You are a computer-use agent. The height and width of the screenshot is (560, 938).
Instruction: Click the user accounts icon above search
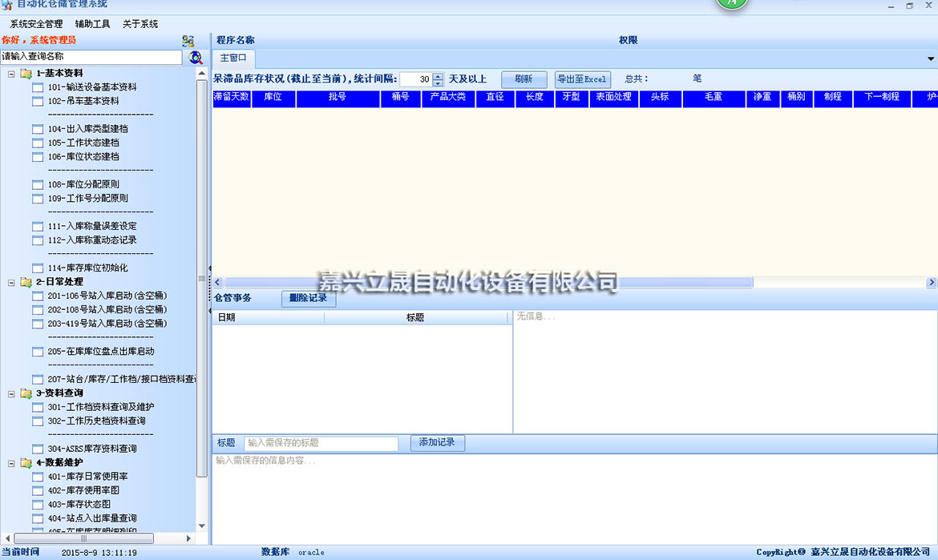[x=188, y=41]
